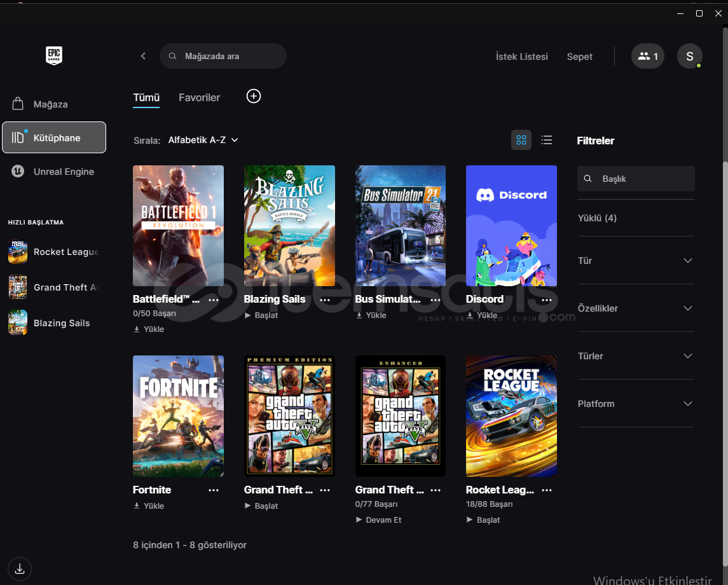Open the account profile avatar S
Viewport: 728px width, 585px height.
point(689,56)
